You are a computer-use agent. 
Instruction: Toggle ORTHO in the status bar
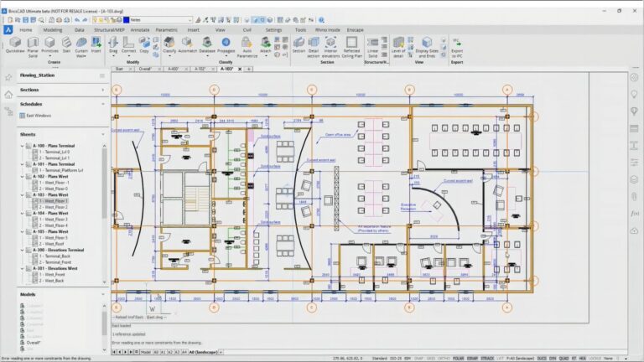(444, 359)
